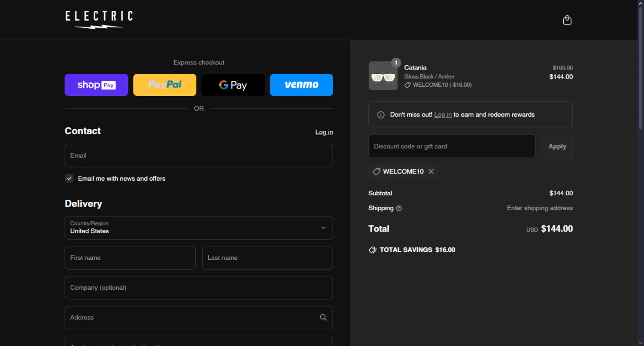Focus the Email input field
This screenshot has width=644, height=346.
[199, 155]
